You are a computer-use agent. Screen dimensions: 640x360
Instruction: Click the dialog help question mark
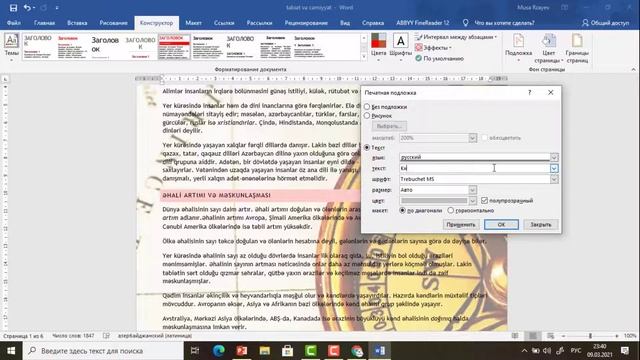point(529,93)
